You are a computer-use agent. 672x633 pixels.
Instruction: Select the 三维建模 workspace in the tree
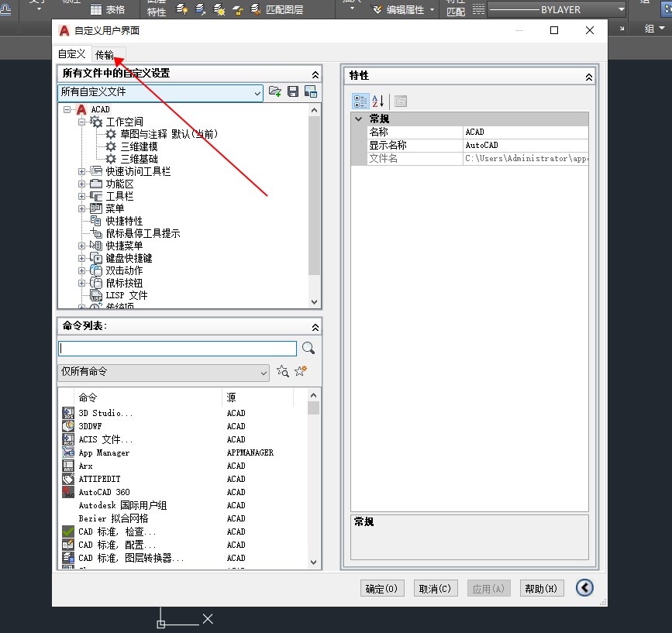[x=139, y=146]
